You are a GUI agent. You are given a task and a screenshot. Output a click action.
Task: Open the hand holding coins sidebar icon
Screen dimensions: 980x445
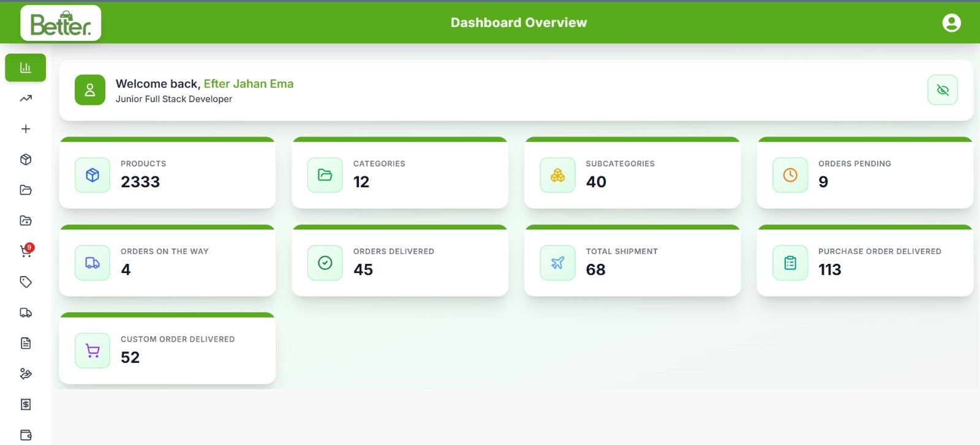(26, 373)
